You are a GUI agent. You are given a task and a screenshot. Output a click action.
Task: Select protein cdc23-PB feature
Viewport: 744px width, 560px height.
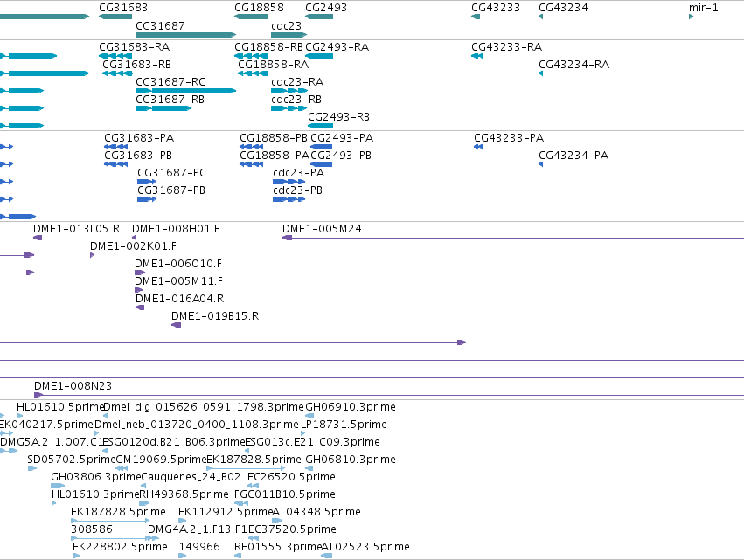(x=289, y=200)
